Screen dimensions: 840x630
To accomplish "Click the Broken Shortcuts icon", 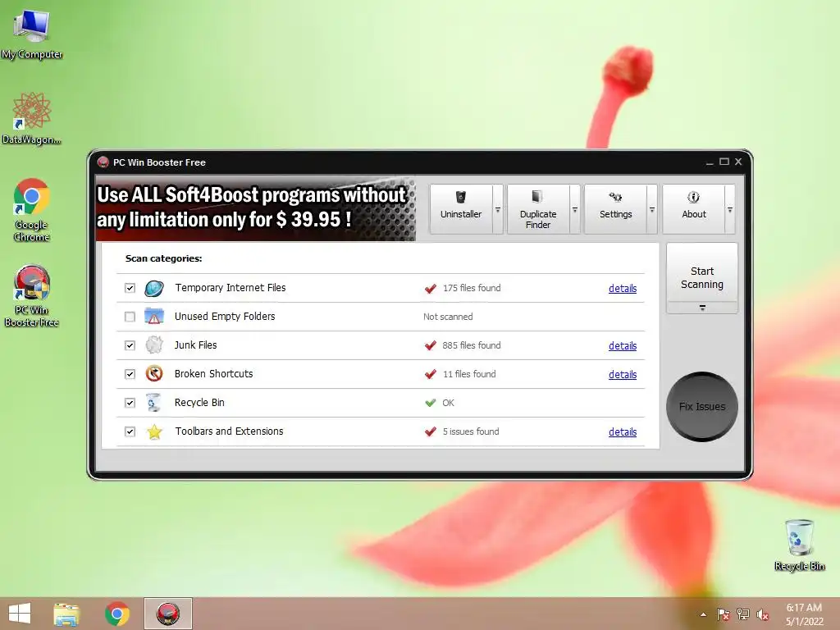I will point(154,373).
